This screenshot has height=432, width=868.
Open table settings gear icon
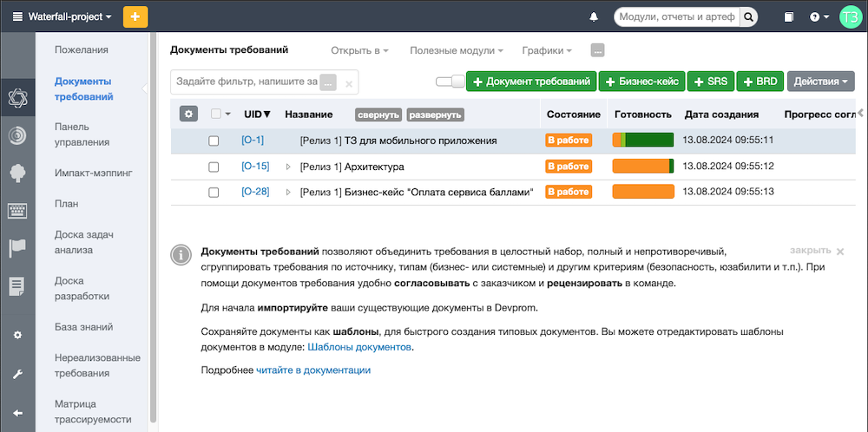(x=188, y=114)
